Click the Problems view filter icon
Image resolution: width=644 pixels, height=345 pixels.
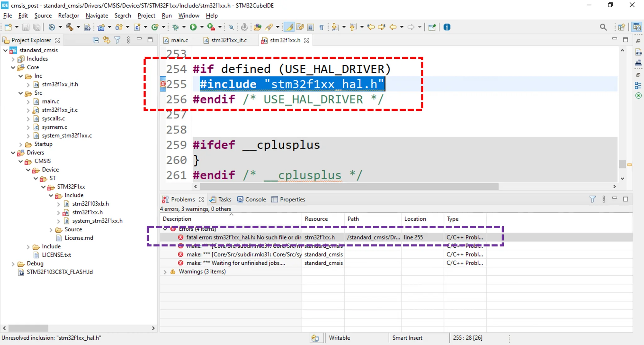pos(592,199)
